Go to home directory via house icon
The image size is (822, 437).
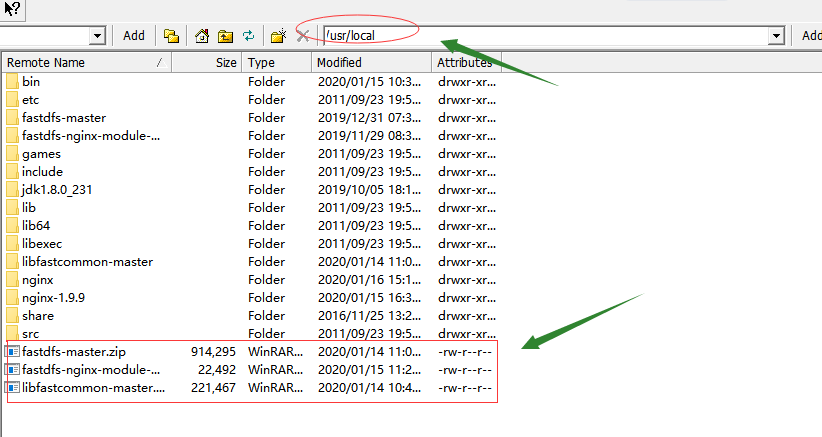tap(202, 36)
